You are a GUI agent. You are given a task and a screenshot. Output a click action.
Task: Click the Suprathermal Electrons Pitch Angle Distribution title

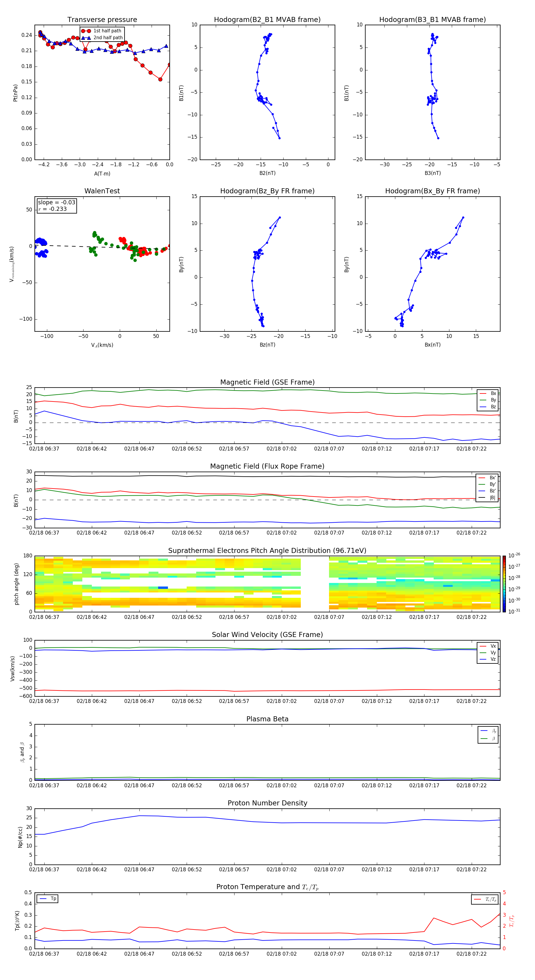tap(267, 551)
